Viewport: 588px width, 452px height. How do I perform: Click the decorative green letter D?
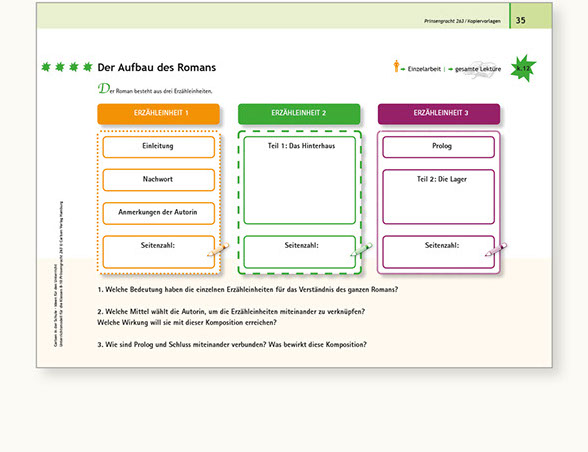(x=104, y=89)
